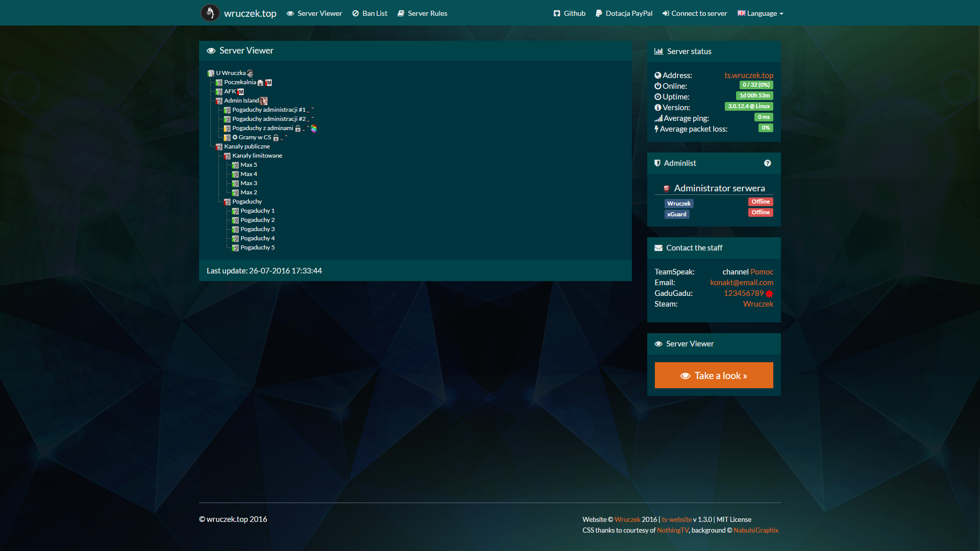Click the home icon next to Poczekalnia
The width and height of the screenshot is (980, 551).
tap(260, 83)
